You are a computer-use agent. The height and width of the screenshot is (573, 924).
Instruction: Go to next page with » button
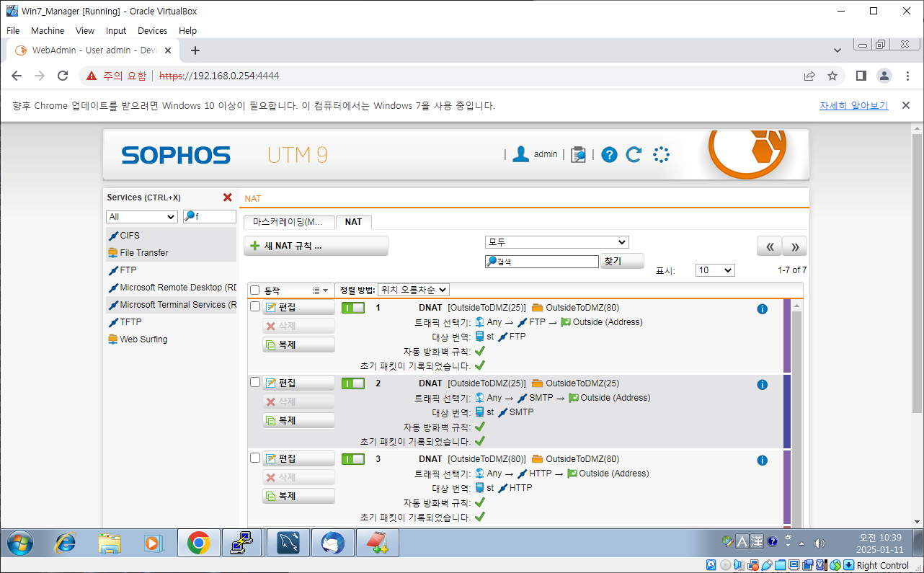[795, 246]
